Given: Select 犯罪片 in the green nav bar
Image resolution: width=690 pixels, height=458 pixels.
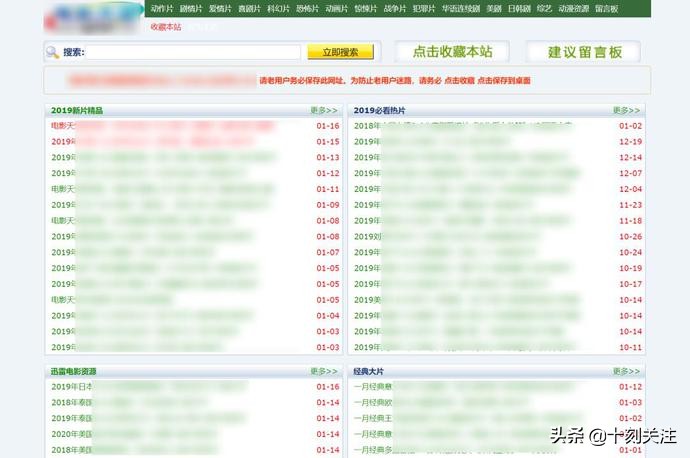Looking at the screenshot, I should [x=424, y=8].
